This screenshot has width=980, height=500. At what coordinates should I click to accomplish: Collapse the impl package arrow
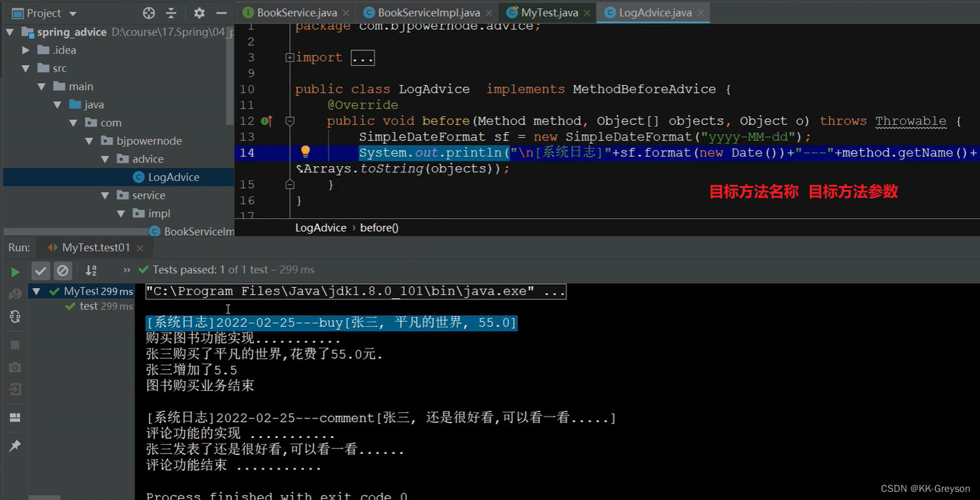(x=121, y=214)
